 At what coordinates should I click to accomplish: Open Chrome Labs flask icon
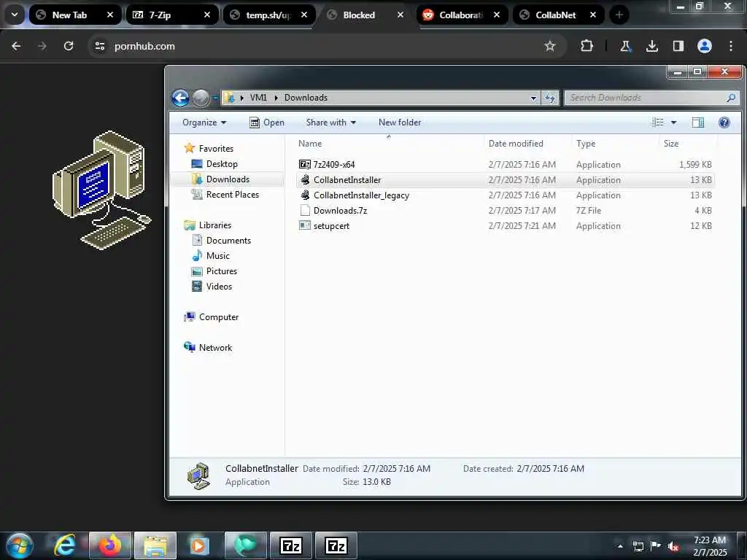point(625,46)
